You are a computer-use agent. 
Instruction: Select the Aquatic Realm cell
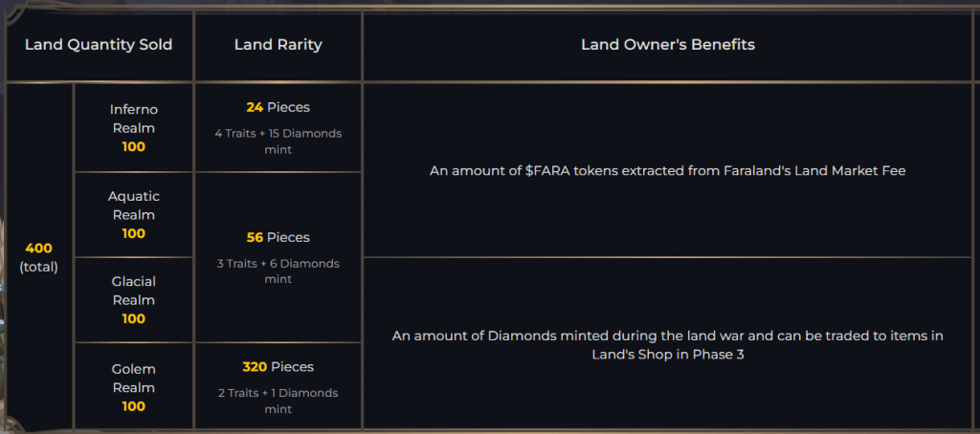point(133,205)
